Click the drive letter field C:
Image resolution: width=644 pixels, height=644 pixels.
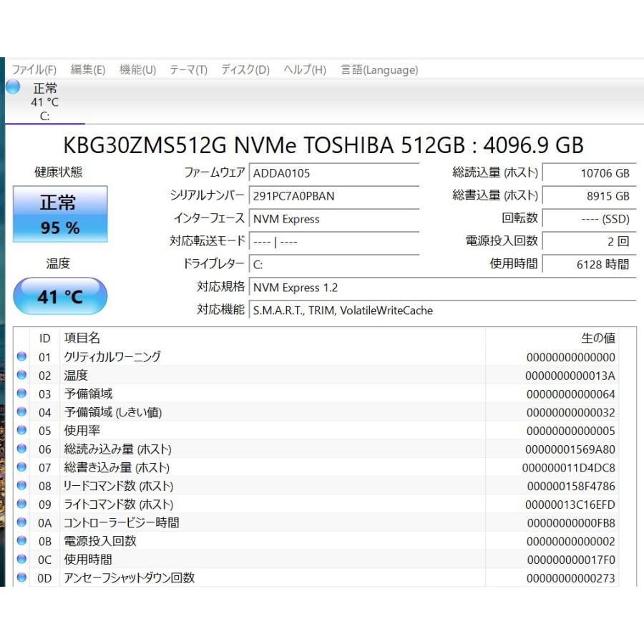coord(334,265)
